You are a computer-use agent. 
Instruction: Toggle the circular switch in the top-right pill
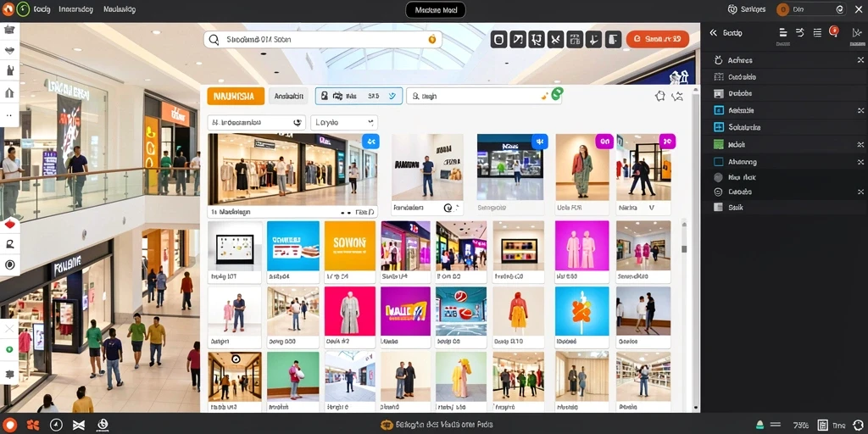point(839,8)
